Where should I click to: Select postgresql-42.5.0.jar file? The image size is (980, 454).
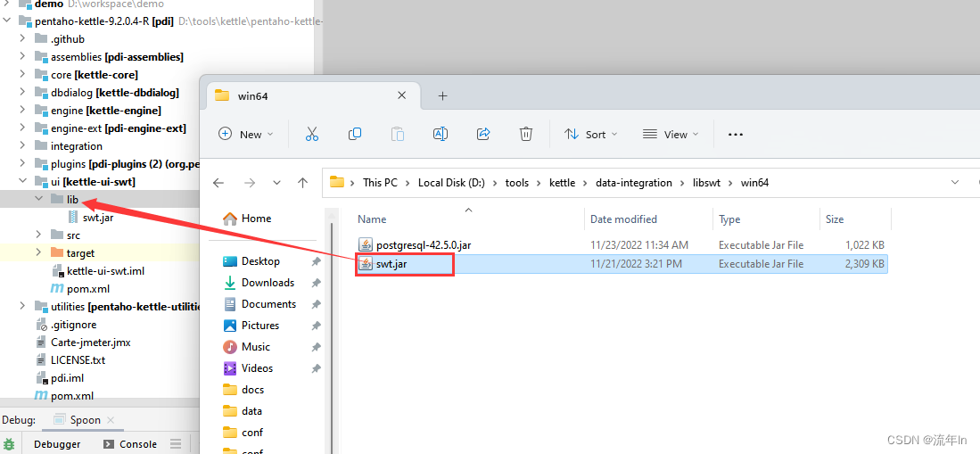click(x=424, y=244)
